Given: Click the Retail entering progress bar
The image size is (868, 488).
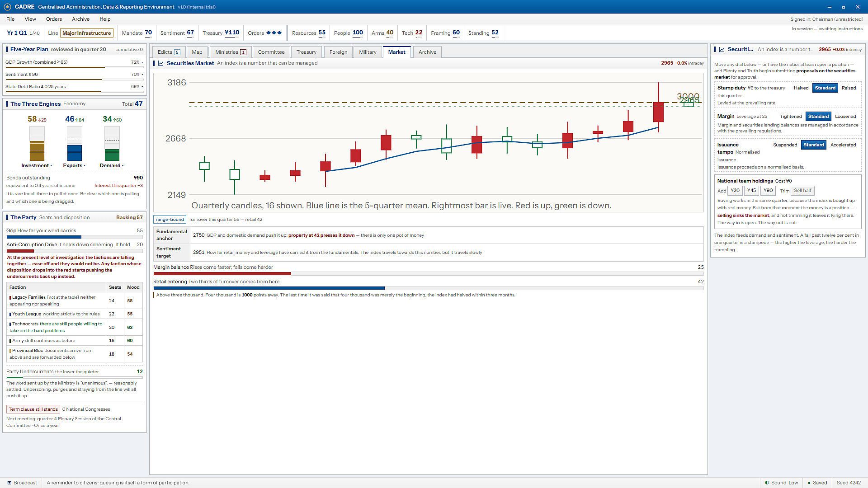Looking at the screenshot, I should pos(428,288).
